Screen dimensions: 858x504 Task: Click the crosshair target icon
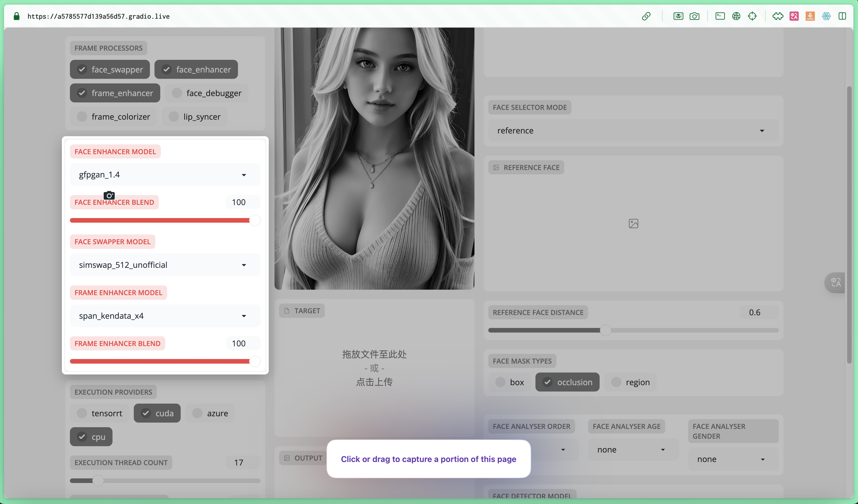[x=752, y=16]
